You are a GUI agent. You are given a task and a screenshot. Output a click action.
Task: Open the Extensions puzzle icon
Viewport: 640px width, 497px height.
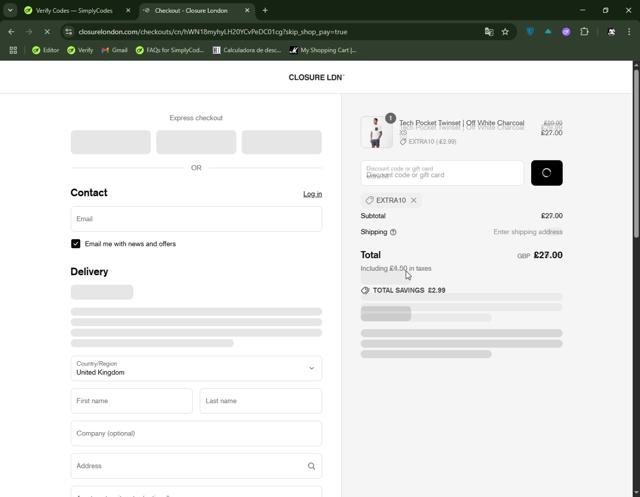pos(584,32)
